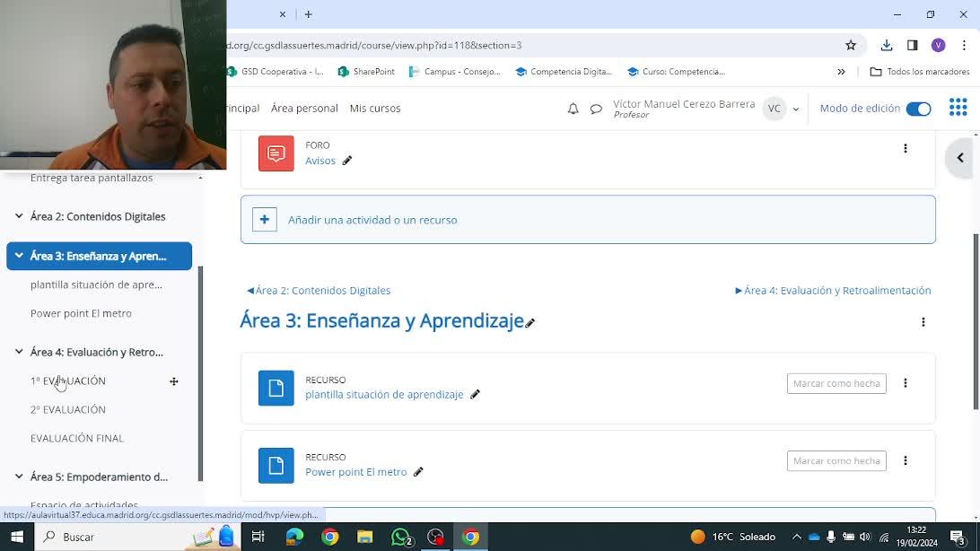Viewport: 980px width, 551px height.
Task: Go to next Área 4: Evaluación y Retroalimentación
Action: point(833,291)
